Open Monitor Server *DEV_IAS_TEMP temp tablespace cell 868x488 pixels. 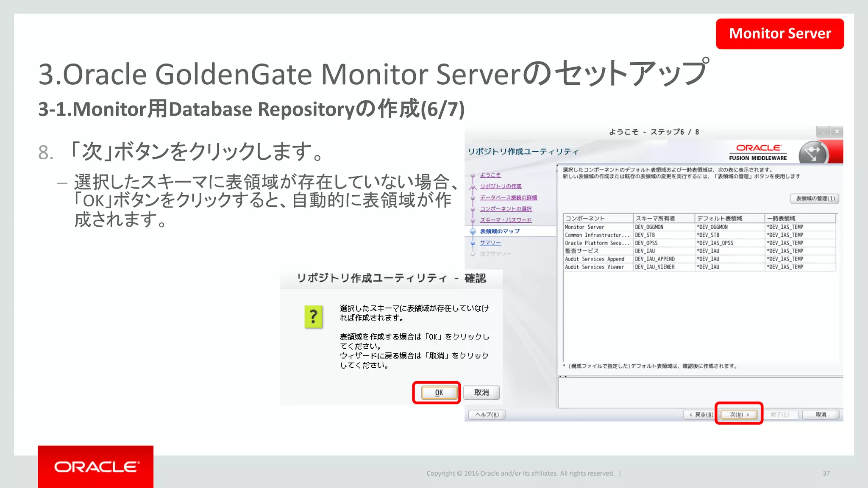click(x=800, y=227)
